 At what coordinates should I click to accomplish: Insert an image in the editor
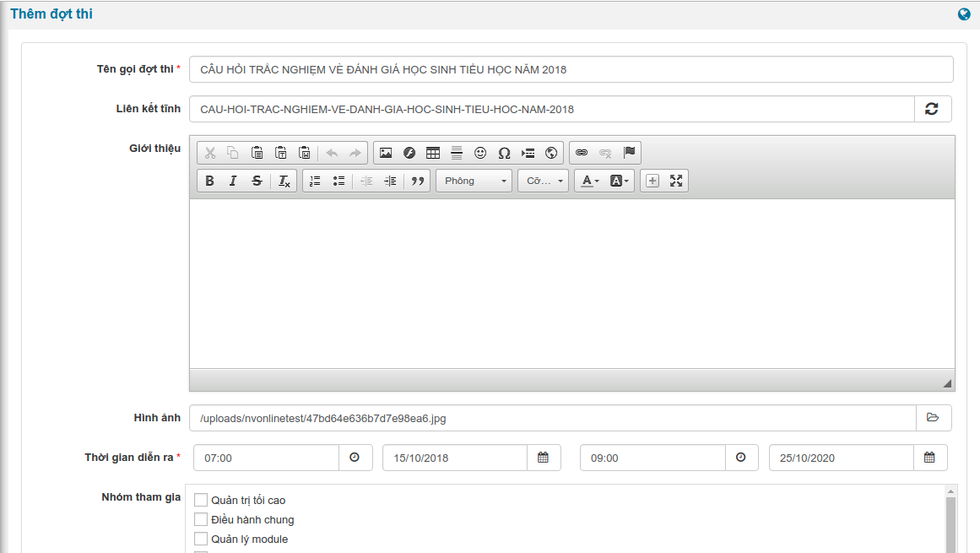coord(386,153)
